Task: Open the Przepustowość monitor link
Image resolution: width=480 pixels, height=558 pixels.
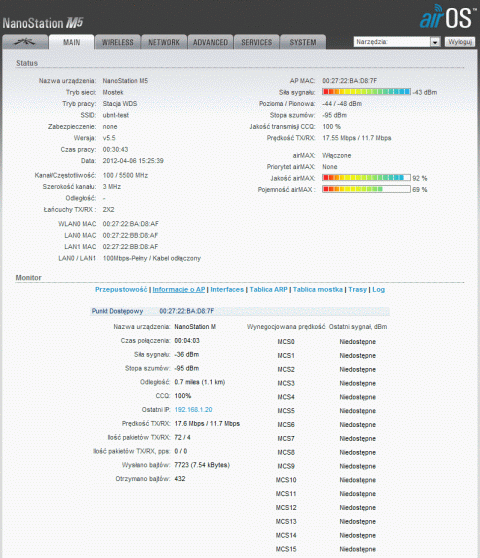Action: [121, 290]
